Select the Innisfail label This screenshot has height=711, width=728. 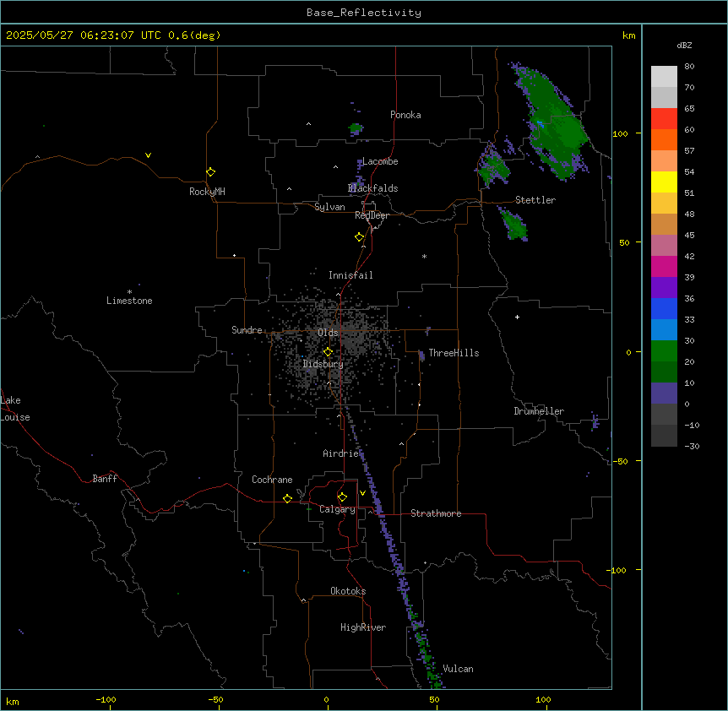[350, 275]
